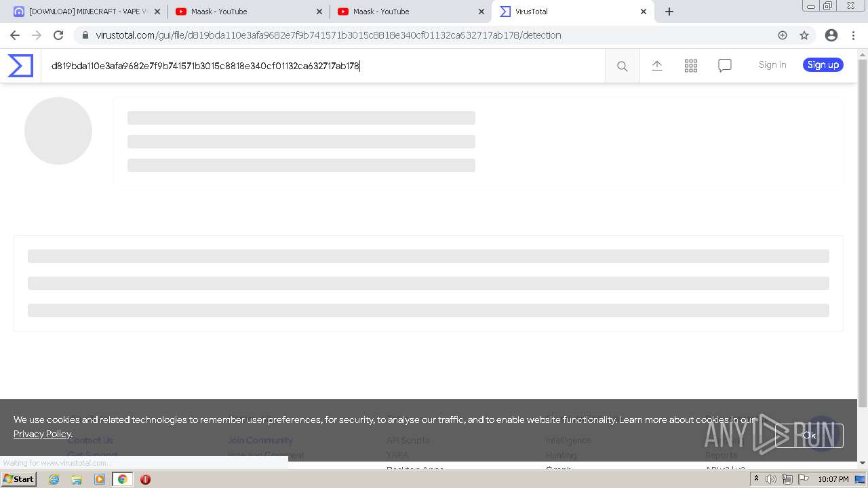Open the File Explorer taskbar icon

(x=77, y=479)
